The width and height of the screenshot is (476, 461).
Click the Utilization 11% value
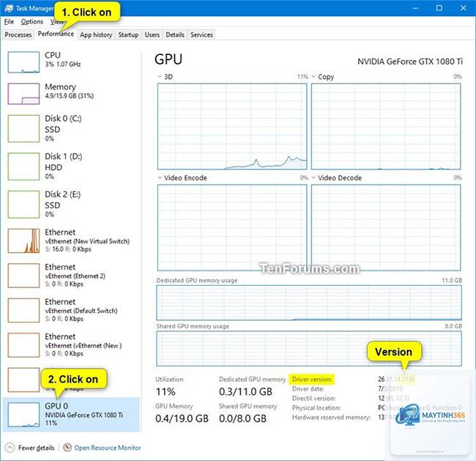coord(166,391)
